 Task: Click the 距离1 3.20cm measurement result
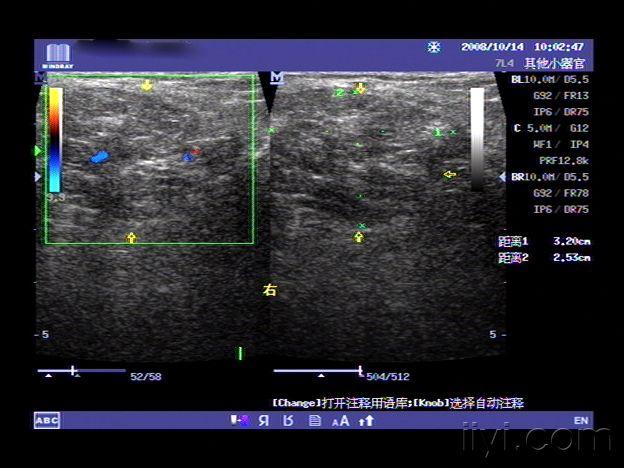point(544,241)
